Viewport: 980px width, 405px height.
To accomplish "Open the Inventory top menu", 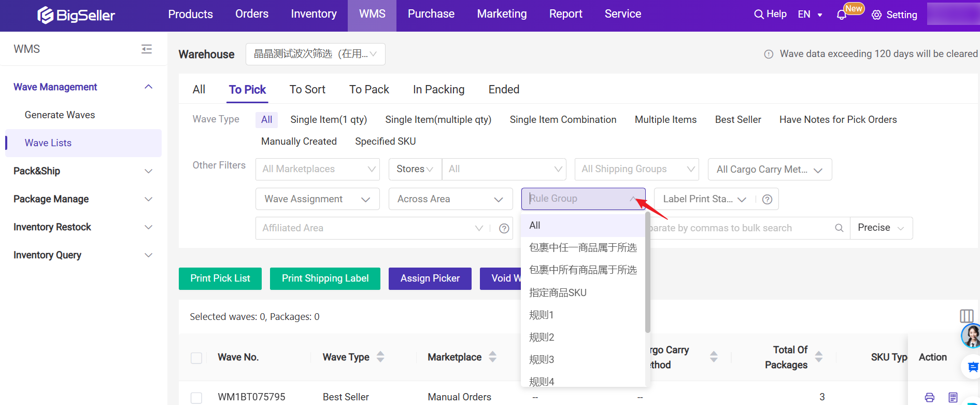I will (x=314, y=14).
